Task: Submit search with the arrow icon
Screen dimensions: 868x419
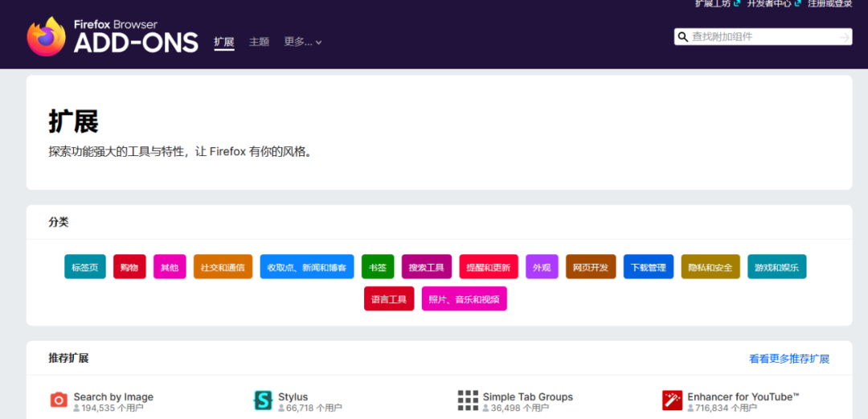Action: tap(844, 37)
